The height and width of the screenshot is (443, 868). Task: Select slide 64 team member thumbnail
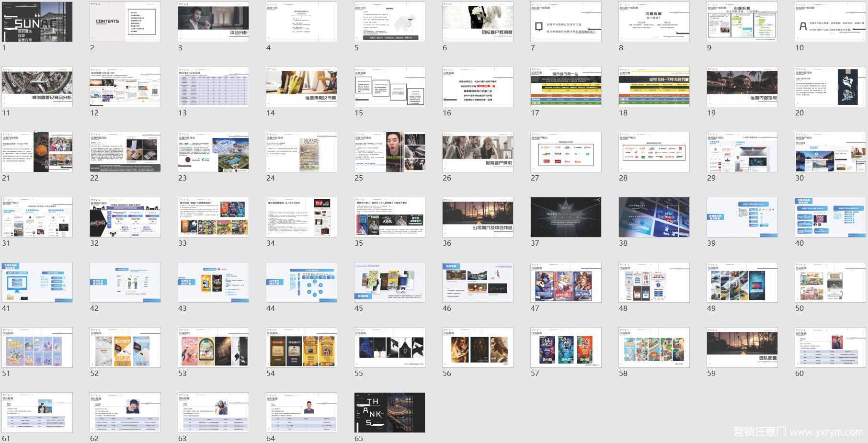(302, 413)
